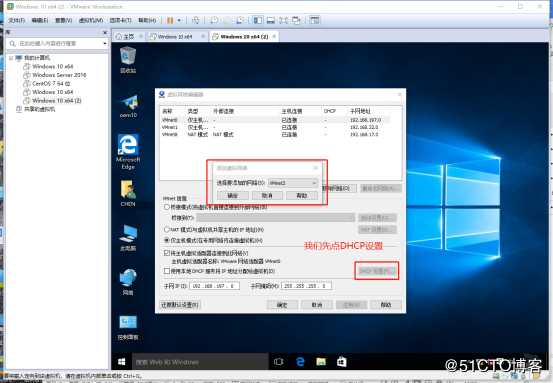Click 确定 in the add network popup
Screen dimensions: 553x383
pyautogui.click(x=233, y=195)
